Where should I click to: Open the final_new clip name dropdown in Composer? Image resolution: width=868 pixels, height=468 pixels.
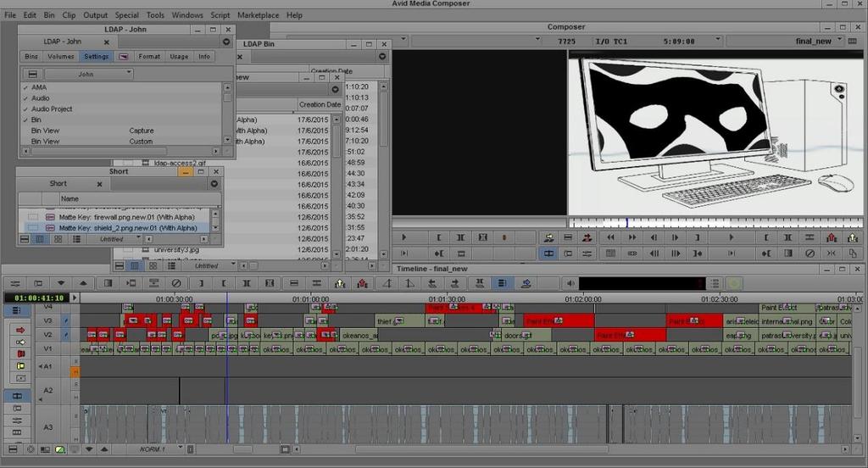786,41
